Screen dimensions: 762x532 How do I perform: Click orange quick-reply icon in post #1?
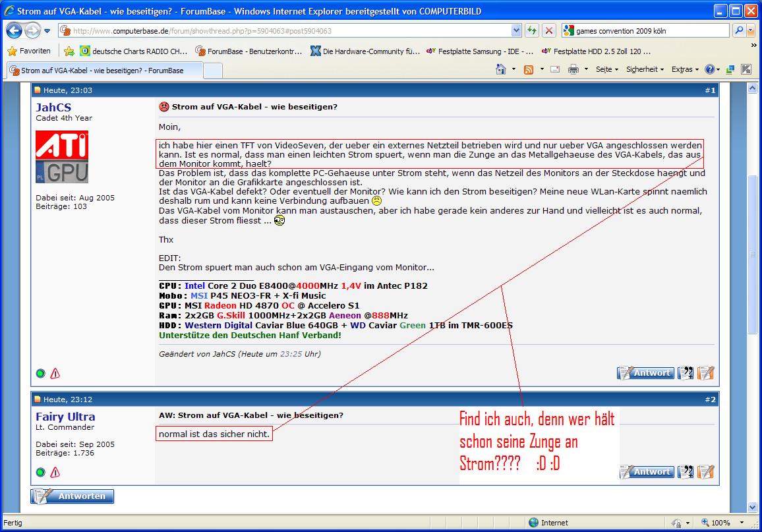coord(705,372)
